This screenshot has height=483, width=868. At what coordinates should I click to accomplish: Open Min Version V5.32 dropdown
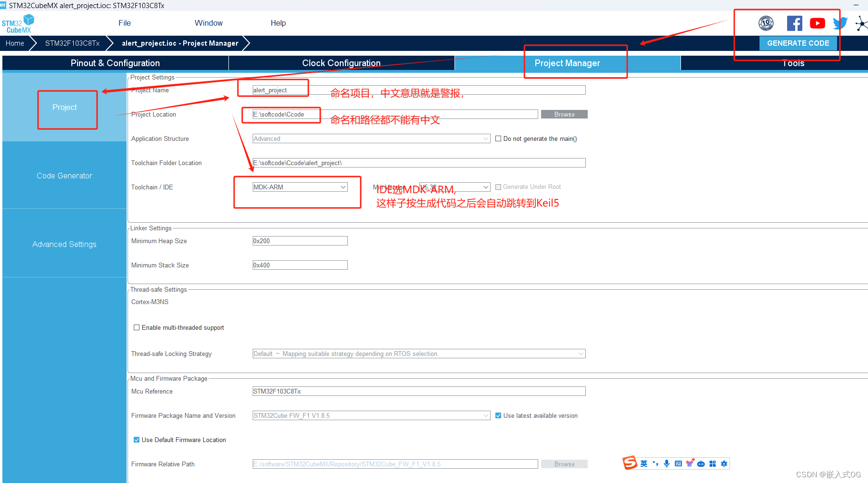tap(454, 187)
